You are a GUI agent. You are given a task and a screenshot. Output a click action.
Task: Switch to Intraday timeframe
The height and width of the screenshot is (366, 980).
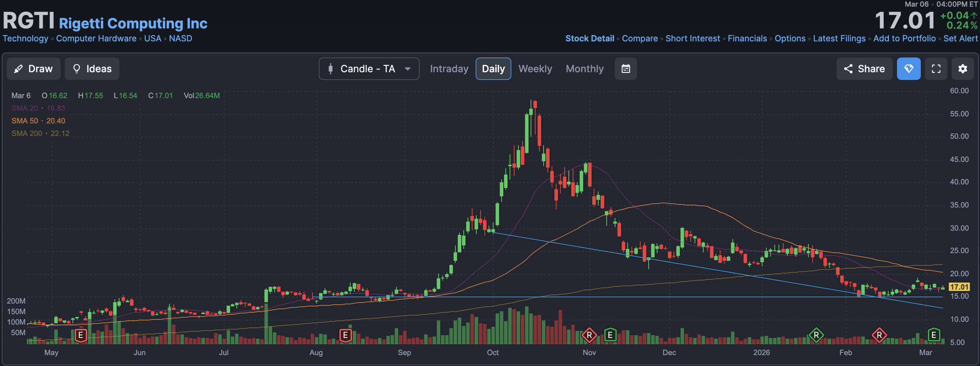[x=449, y=69]
